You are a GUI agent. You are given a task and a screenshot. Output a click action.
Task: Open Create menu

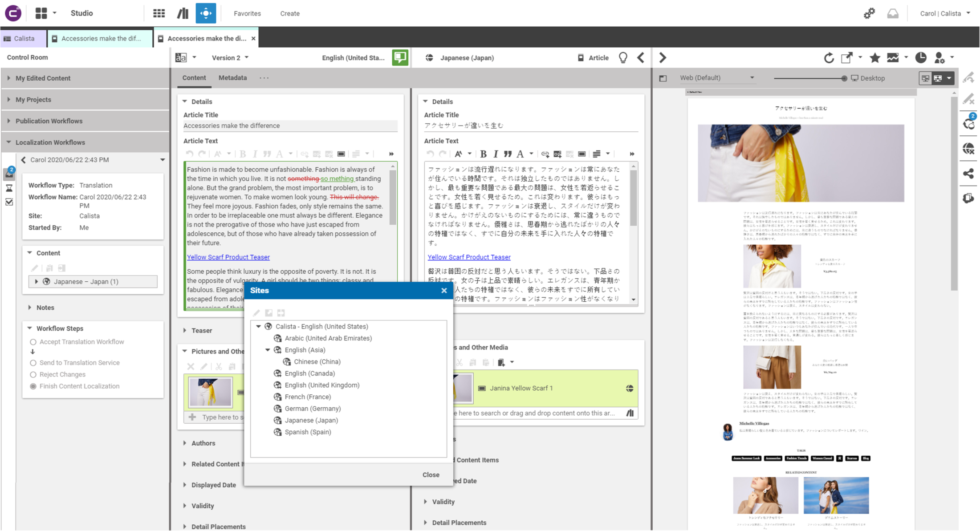[290, 13]
